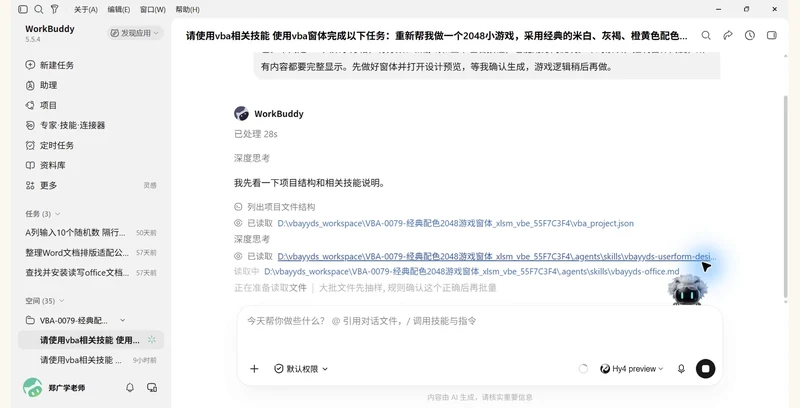
Task: Open the vbayyds-userform-desi file link
Action: pos(496,257)
